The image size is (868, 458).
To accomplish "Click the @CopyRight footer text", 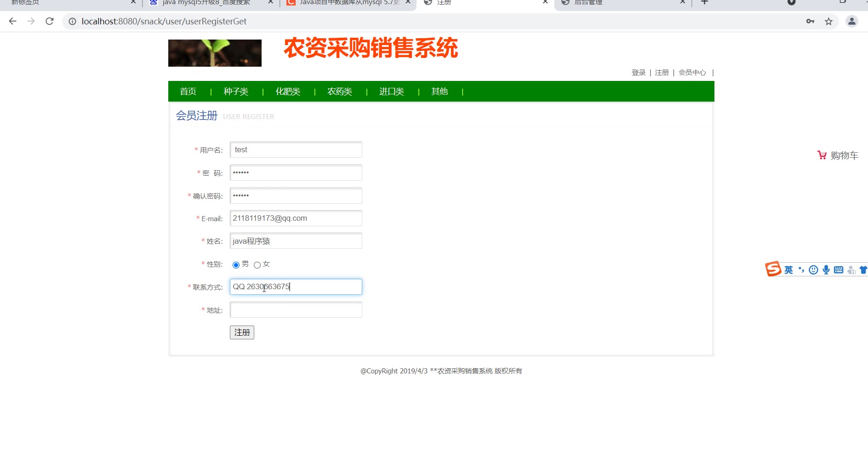I will 441,371.
